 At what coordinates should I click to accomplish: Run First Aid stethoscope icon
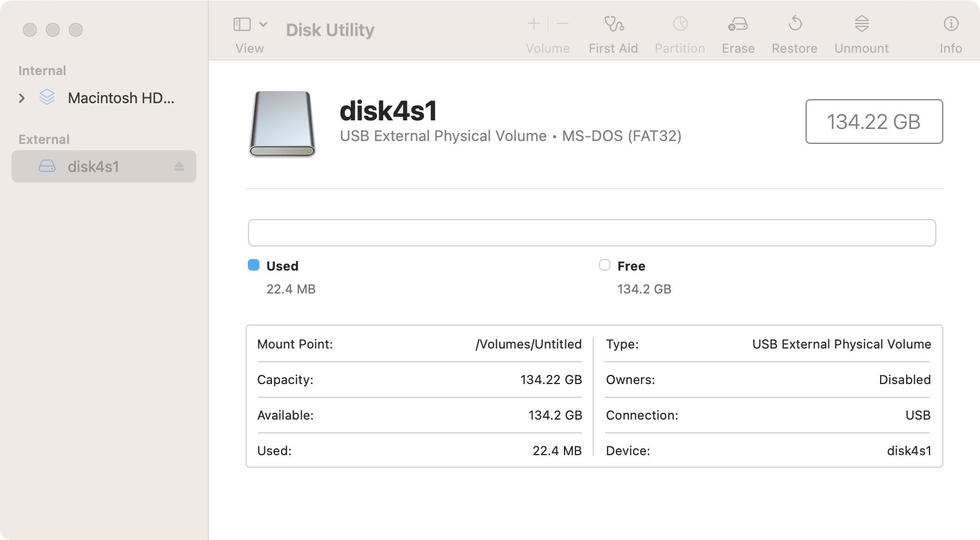tap(614, 24)
